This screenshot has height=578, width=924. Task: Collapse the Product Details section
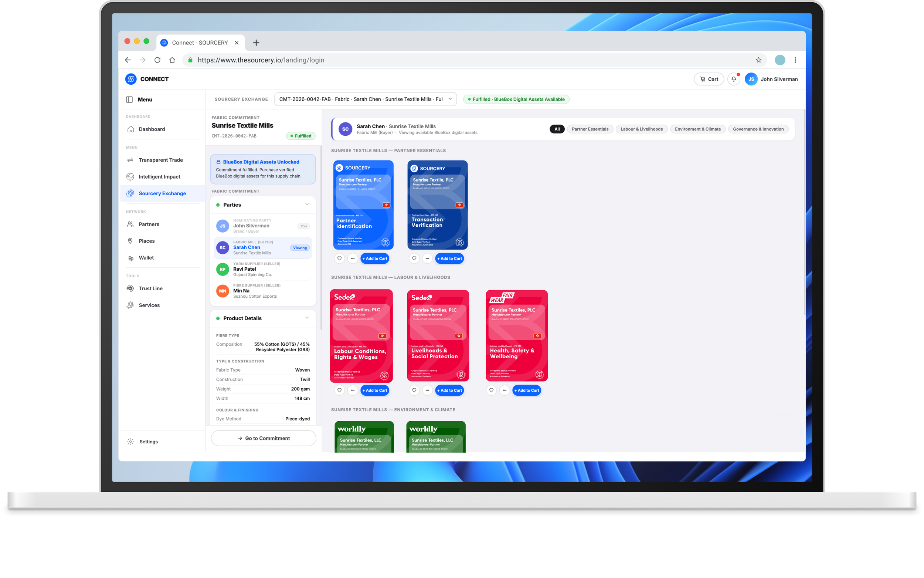(307, 318)
